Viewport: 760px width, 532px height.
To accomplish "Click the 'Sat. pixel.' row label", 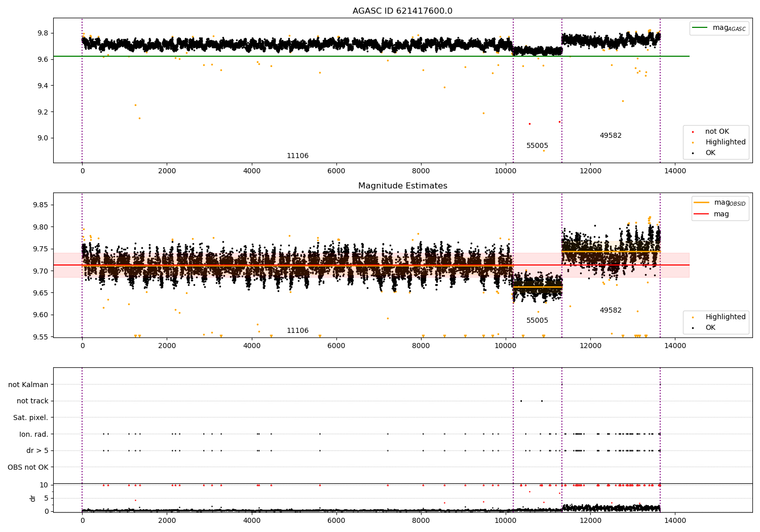I will click(31, 418).
